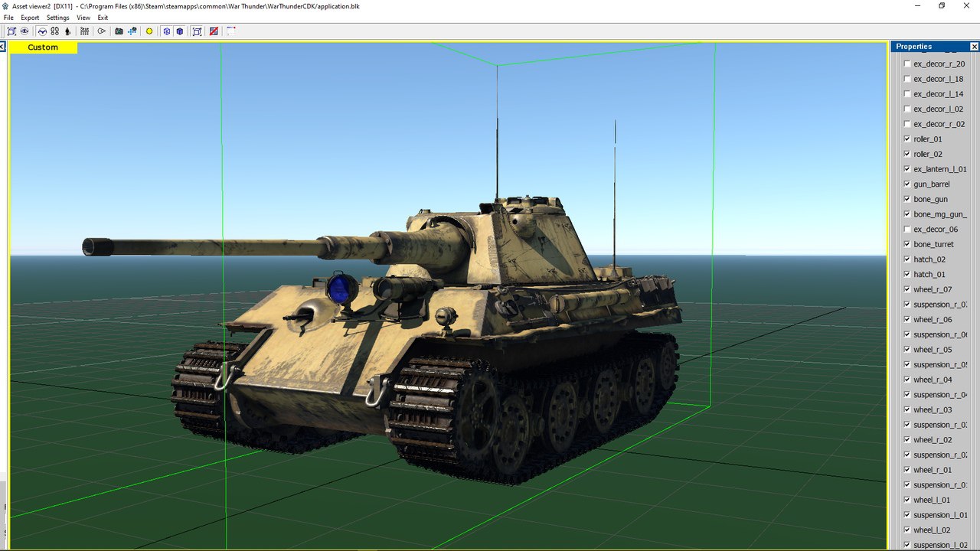Click the Exit menu item
Image resolution: width=980 pixels, height=551 pixels.
pos(103,18)
